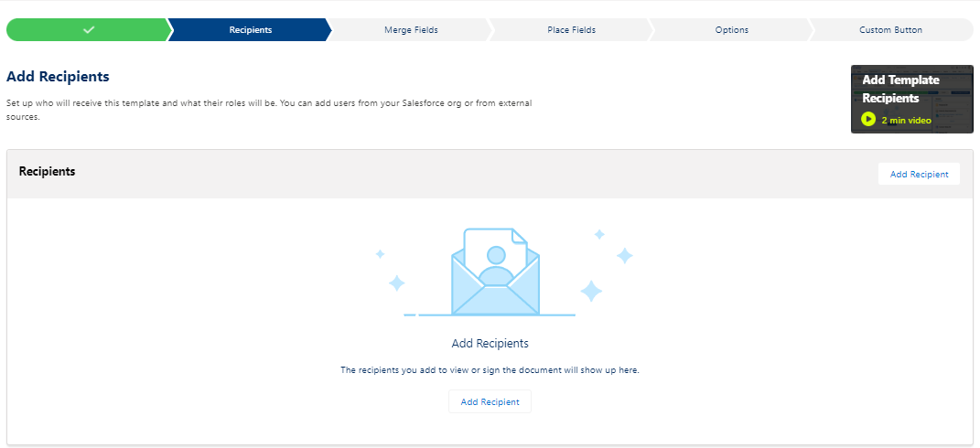Click the person avatar inside the document
This screenshot has width=980, height=448.
(x=496, y=265)
